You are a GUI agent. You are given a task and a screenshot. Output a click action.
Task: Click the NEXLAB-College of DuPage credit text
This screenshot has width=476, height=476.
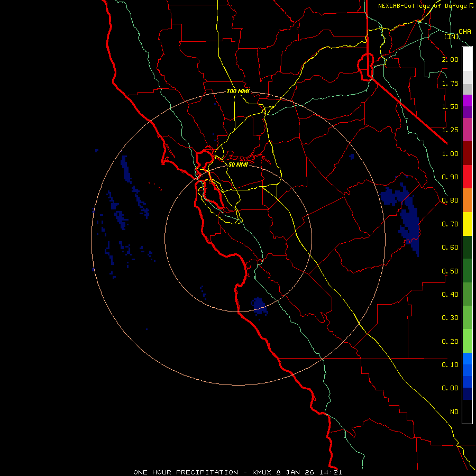pos(425,6)
